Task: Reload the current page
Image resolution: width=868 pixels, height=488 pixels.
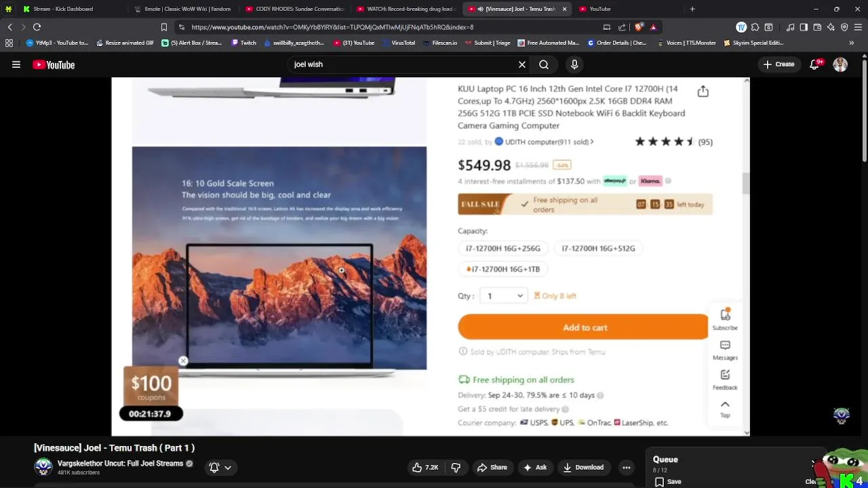Action: click(x=37, y=27)
